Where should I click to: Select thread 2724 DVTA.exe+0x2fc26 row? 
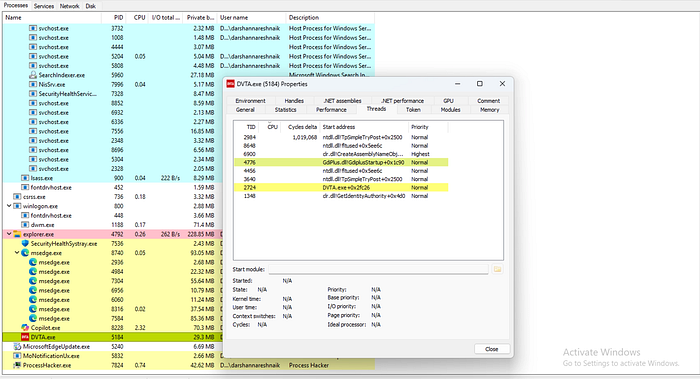pyautogui.click(x=341, y=187)
